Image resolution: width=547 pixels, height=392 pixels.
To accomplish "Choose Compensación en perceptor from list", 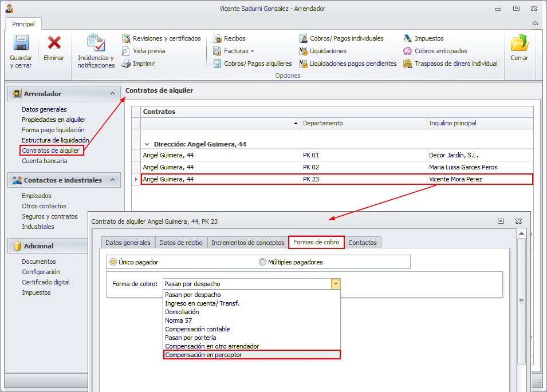I will 251,355.
